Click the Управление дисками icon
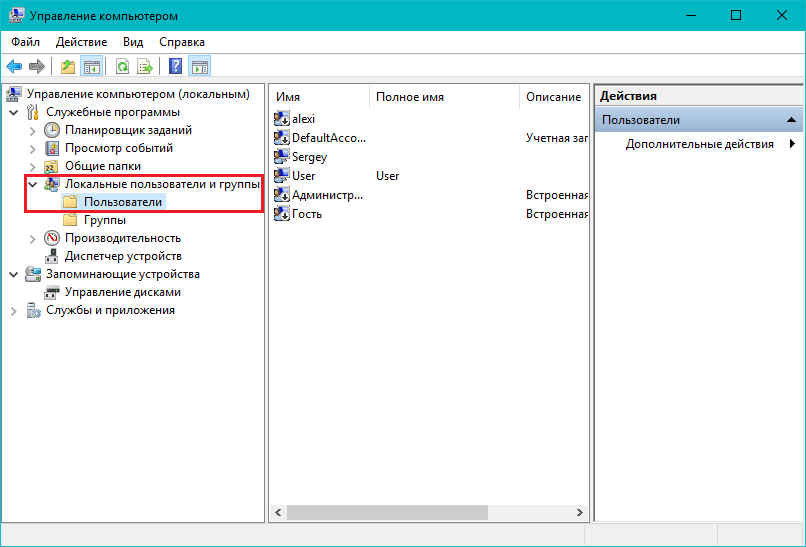This screenshot has height=547, width=806. tap(52, 292)
